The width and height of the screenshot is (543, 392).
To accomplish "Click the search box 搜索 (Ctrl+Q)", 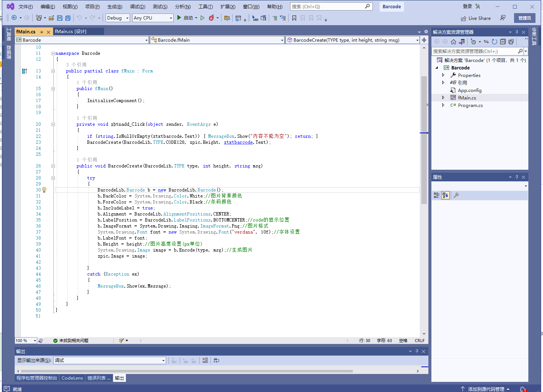I will (331, 6).
